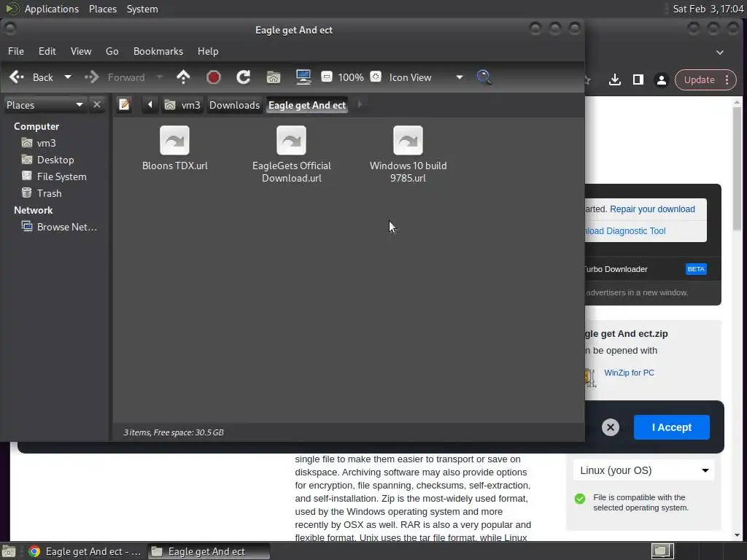Select the EagleGets Official Download.url file
The height and width of the screenshot is (560, 747).
[292, 155]
